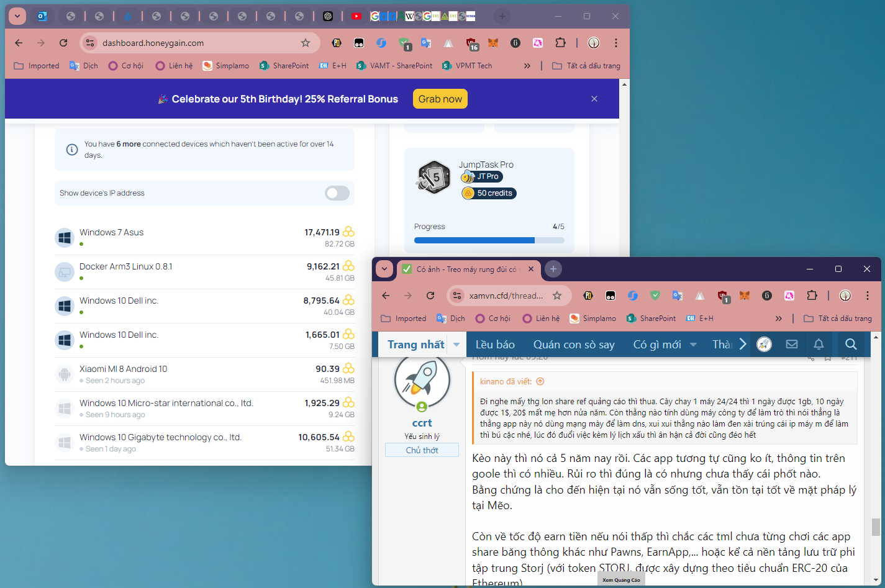Screen dimensions: 885x588
Task: Dismiss the birthday referral bonus banner
Action: pyautogui.click(x=594, y=99)
